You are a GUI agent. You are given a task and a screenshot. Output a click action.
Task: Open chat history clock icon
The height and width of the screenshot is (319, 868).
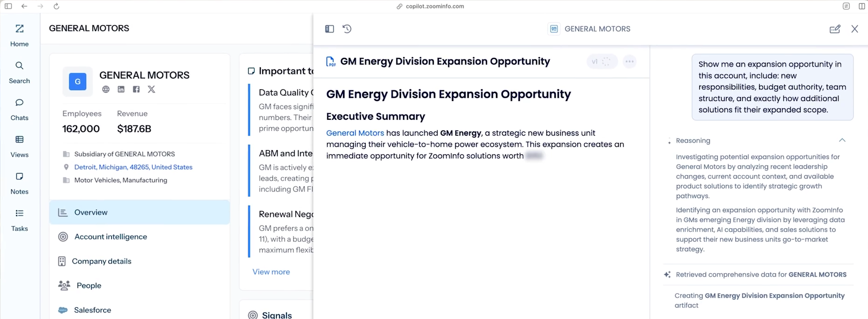pos(347,29)
